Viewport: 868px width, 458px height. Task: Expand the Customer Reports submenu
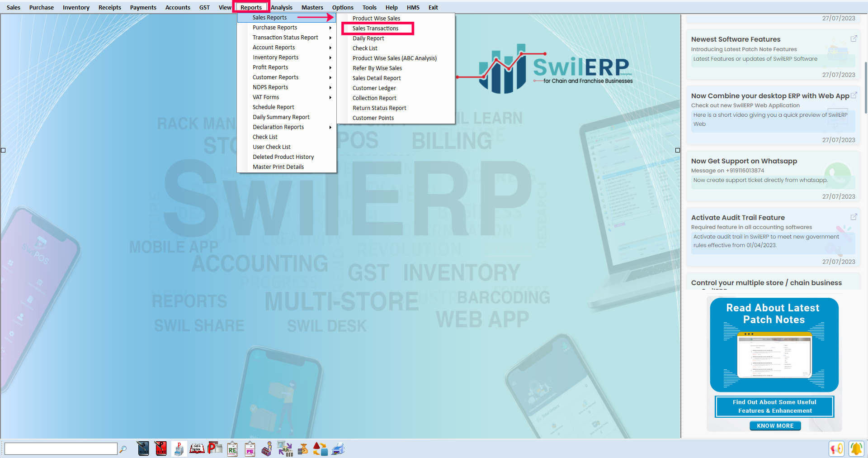pyautogui.click(x=287, y=77)
